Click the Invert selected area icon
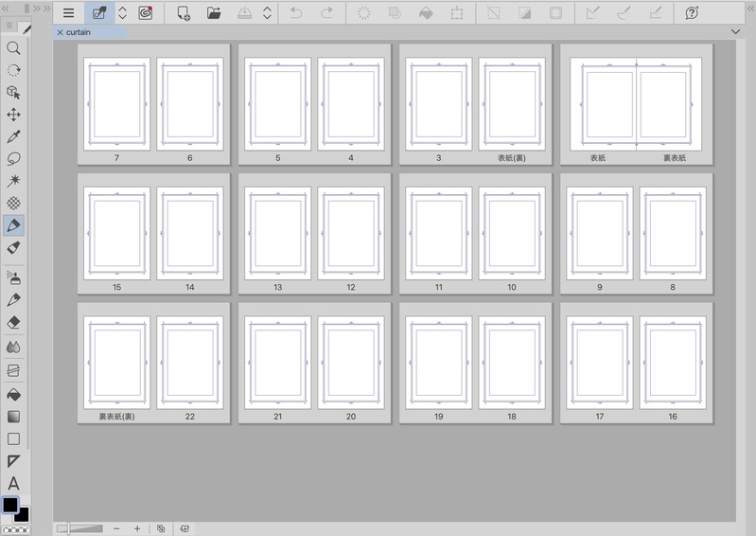Screen dimensions: 756x536 [x=524, y=13]
